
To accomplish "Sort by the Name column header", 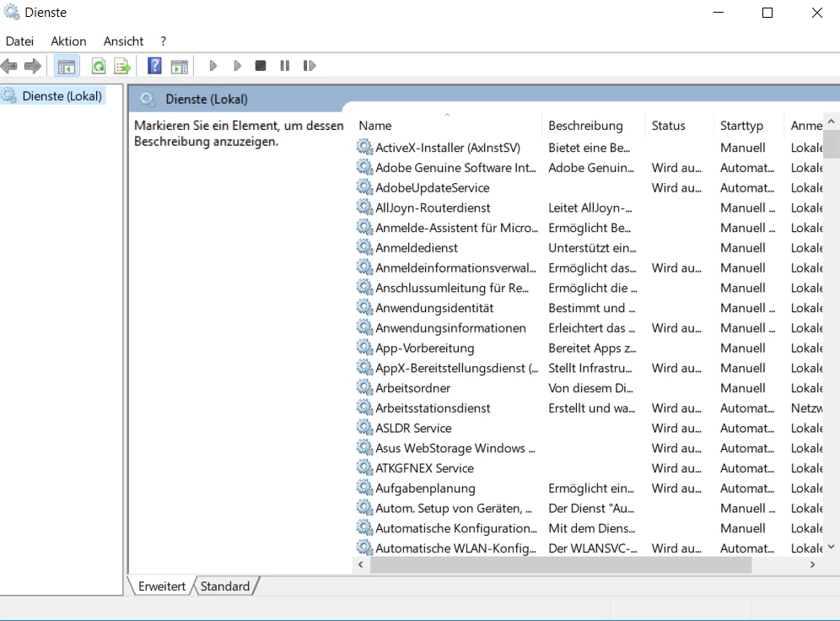I will 447,126.
